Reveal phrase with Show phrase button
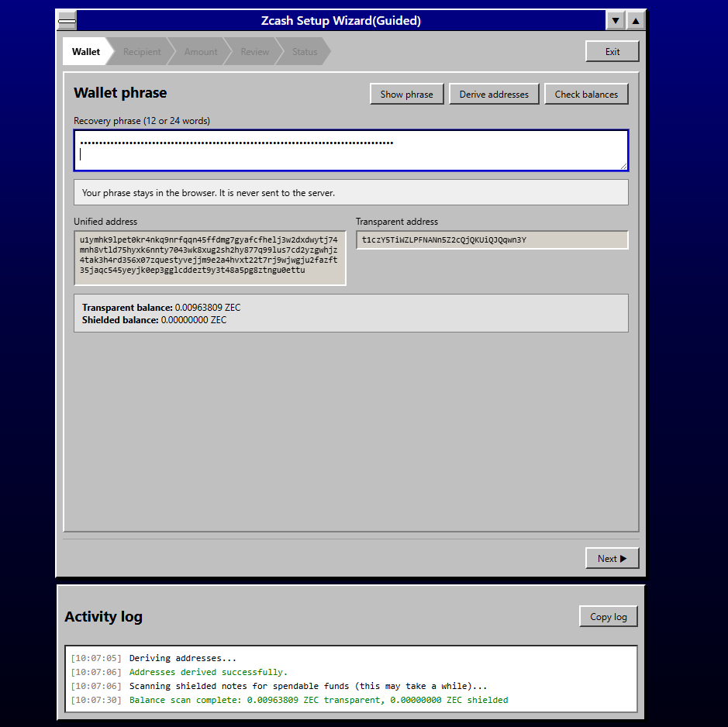728x727 pixels. [x=407, y=95]
